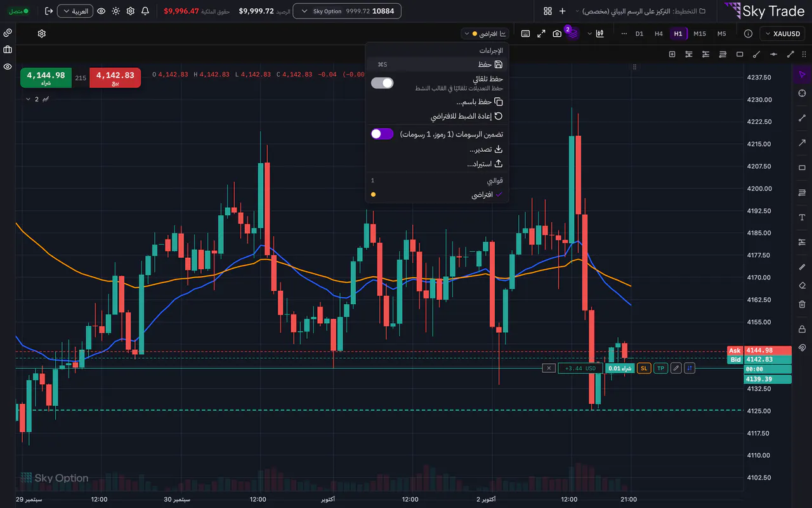812x508 pixels.
Task: Switch the chart to fullscreen mode
Action: (x=541, y=34)
